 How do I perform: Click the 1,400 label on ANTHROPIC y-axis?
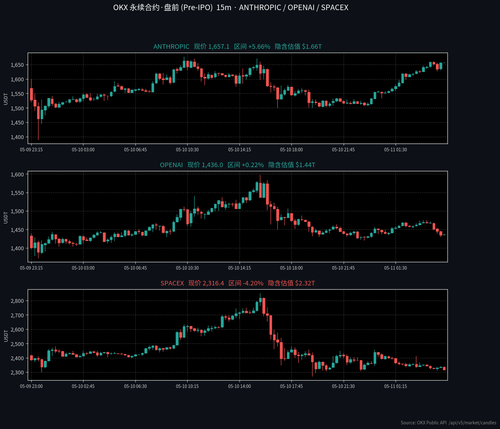pos(18,137)
